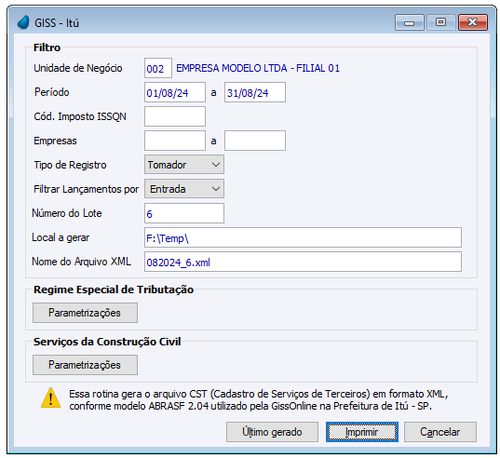This screenshot has height=458, width=500.
Task: Click the Regime Especial de Tributação heading
Action: [113, 289]
